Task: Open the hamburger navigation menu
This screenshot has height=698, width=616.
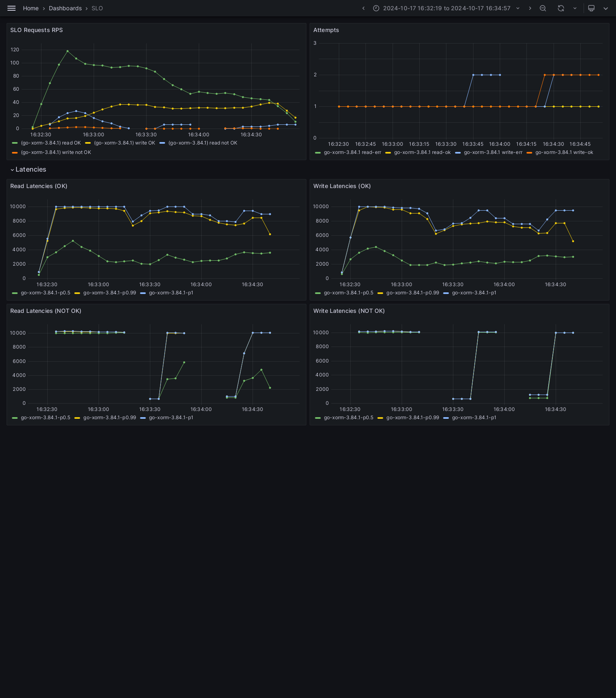Action: tap(11, 8)
